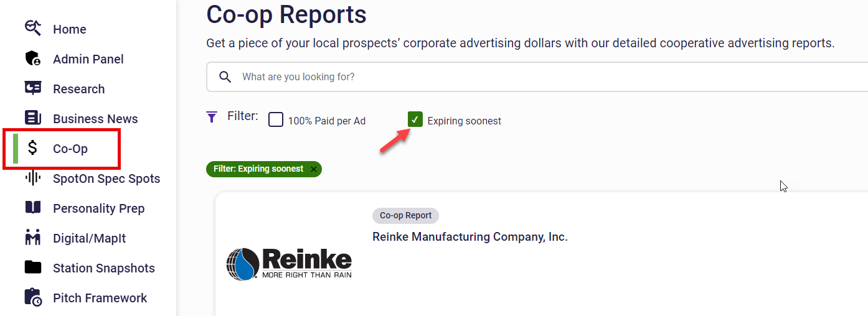
Task: Click the Co-Op dollar sign icon
Action: tap(33, 148)
